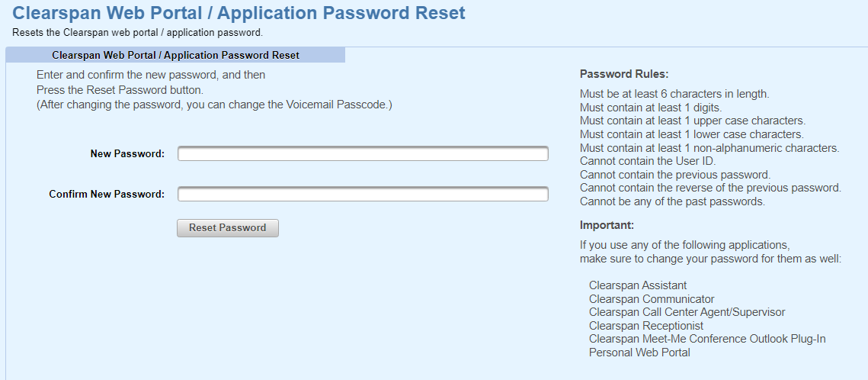Click Clearspan Call Center Agent/Supervisor entry
Image resolution: width=868 pixels, height=380 pixels.
[687, 312]
